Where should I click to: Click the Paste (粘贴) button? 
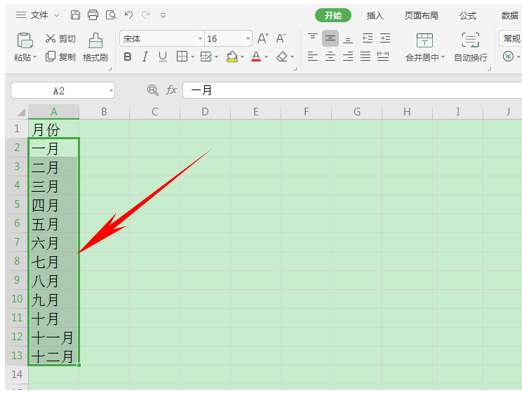coord(25,47)
